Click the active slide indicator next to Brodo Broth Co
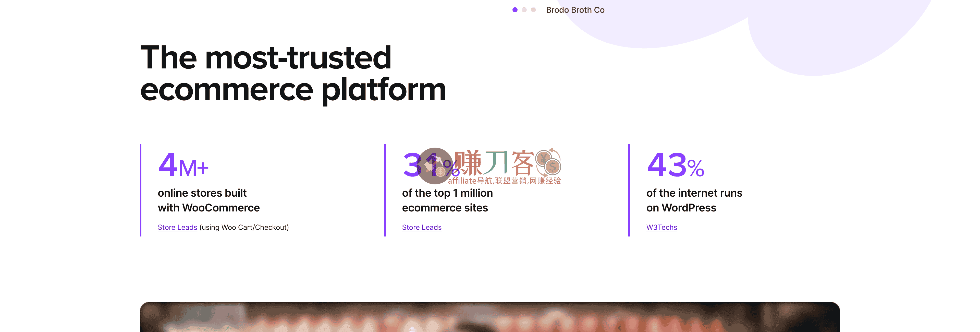980x332 pixels. [515, 9]
